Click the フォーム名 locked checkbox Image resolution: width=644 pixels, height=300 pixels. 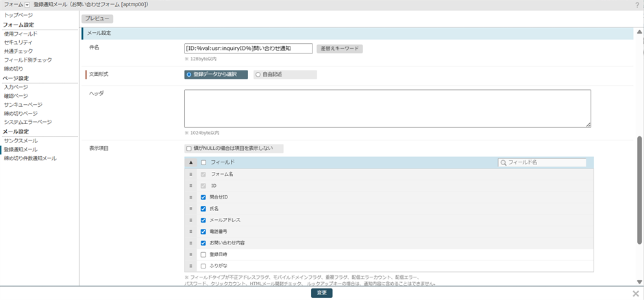pos(203,174)
